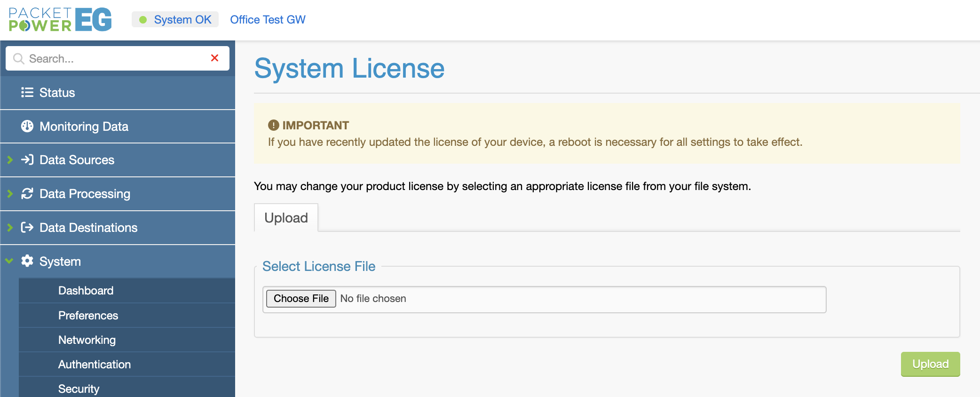Expand the Data Sources menu chevron
980x397 pixels.
pyautogui.click(x=10, y=160)
